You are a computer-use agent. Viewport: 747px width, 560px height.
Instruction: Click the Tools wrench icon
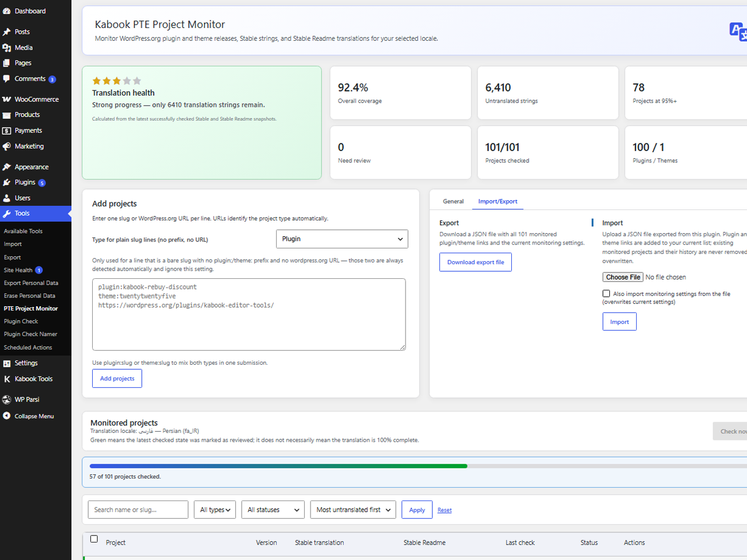coord(6,213)
